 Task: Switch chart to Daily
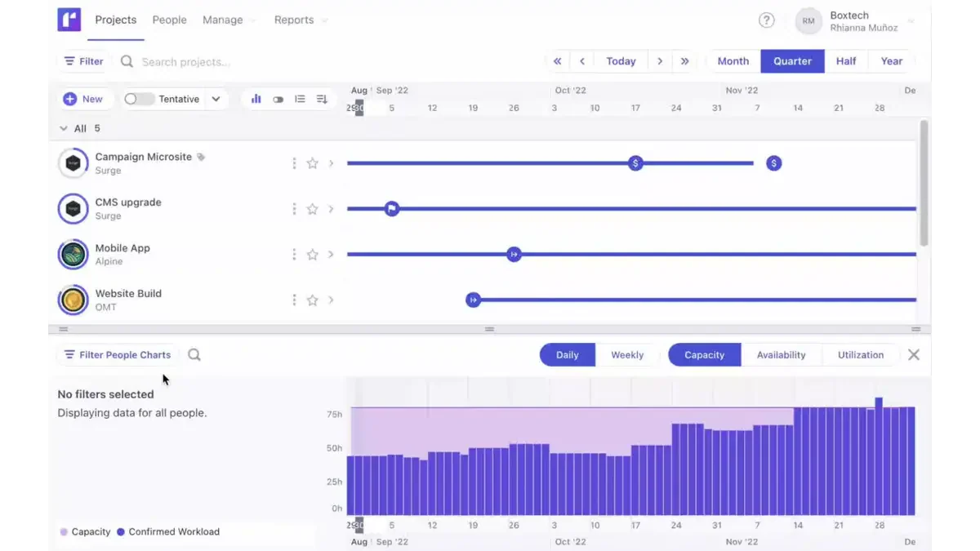pos(567,355)
